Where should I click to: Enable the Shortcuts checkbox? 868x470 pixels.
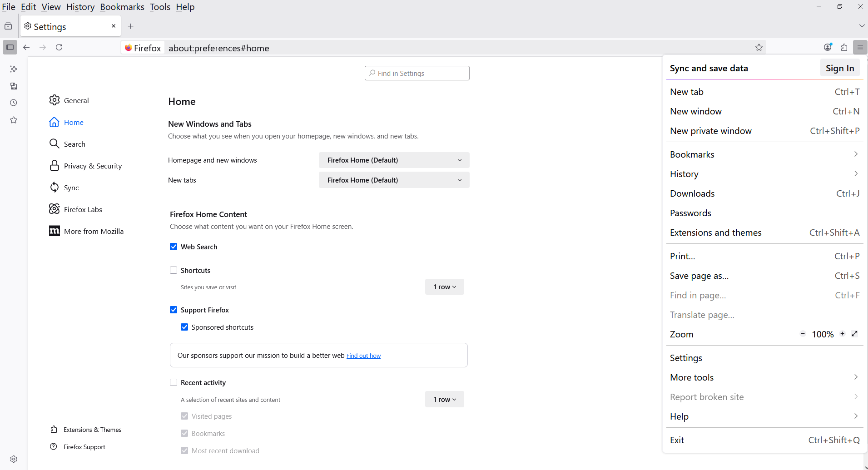tap(174, 270)
